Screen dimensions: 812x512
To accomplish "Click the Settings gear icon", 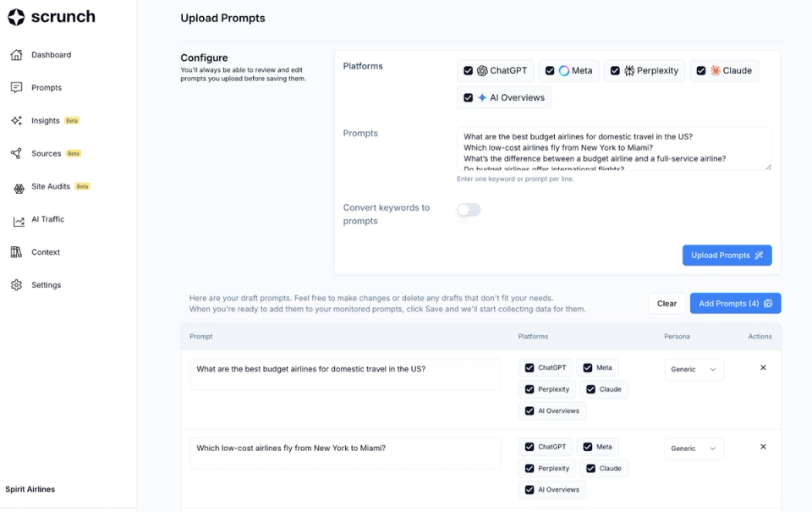I will [x=17, y=285].
